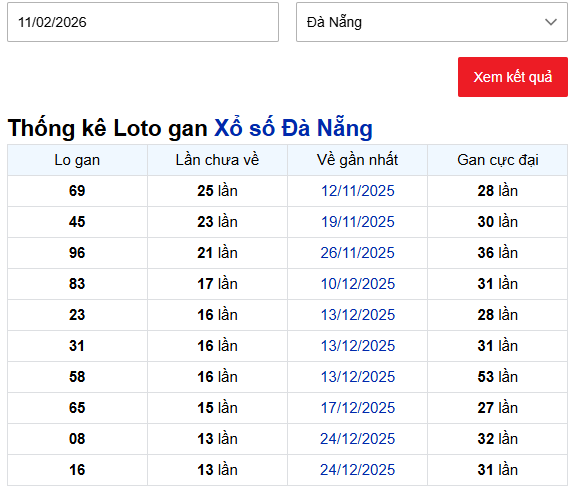
Task: Click the 32 lần cell
Action: (498, 439)
